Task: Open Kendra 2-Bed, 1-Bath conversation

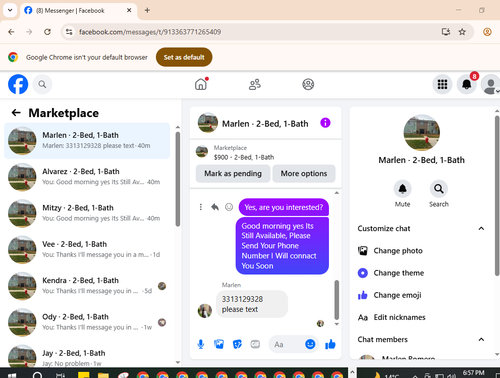Action: coord(87,286)
